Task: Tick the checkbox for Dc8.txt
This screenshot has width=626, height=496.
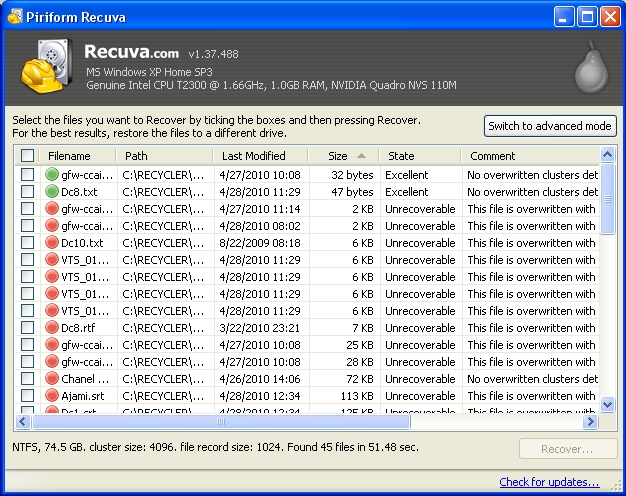Action: (x=27, y=192)
